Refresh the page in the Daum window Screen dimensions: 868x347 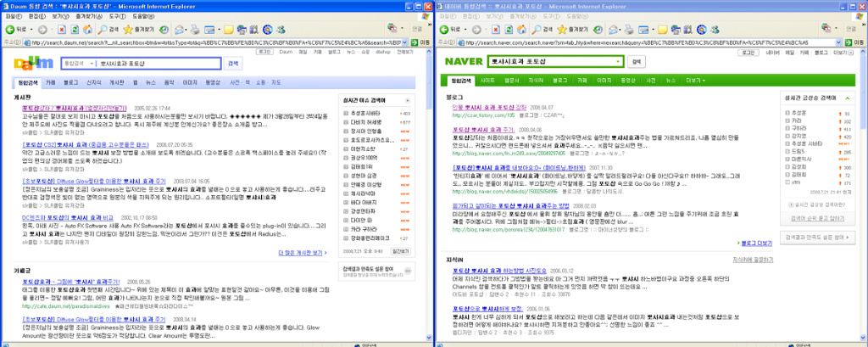pyautogui.click(x=75, y=30)
